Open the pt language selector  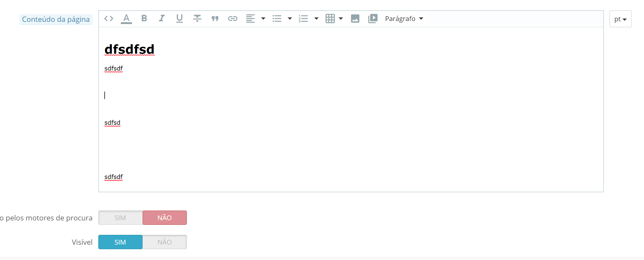pyautogui.click(x=620, y=19)
